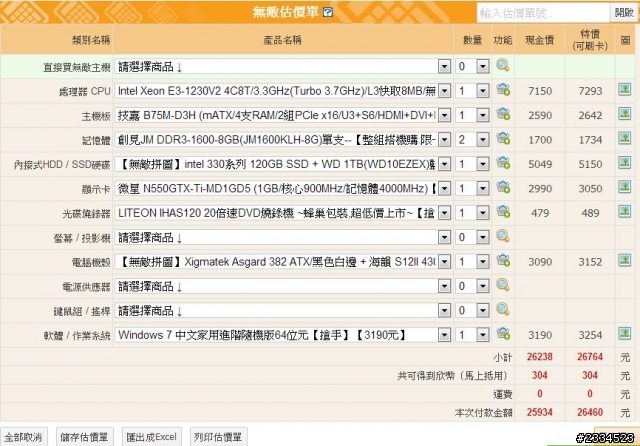The width and height of the screenshot is (640, 446).
Task: Click the magnifier icon in 直接買無敵主機 row
Action: coord(503,65)
